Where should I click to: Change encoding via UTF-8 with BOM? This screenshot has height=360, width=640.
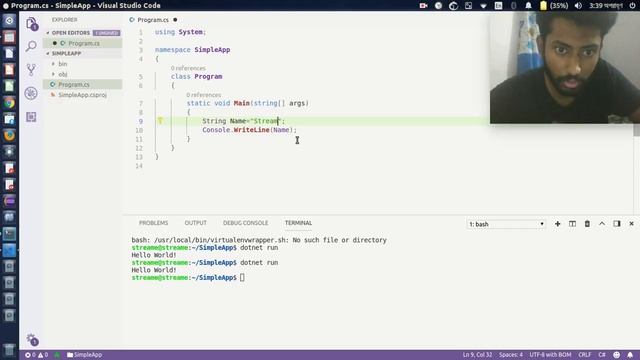pos(550,355)
